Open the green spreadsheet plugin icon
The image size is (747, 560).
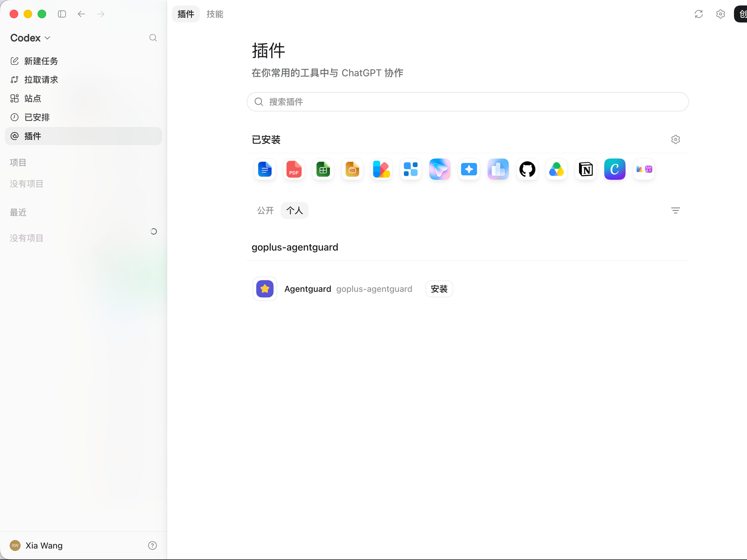pyautogui.click(x=323, y=169)
